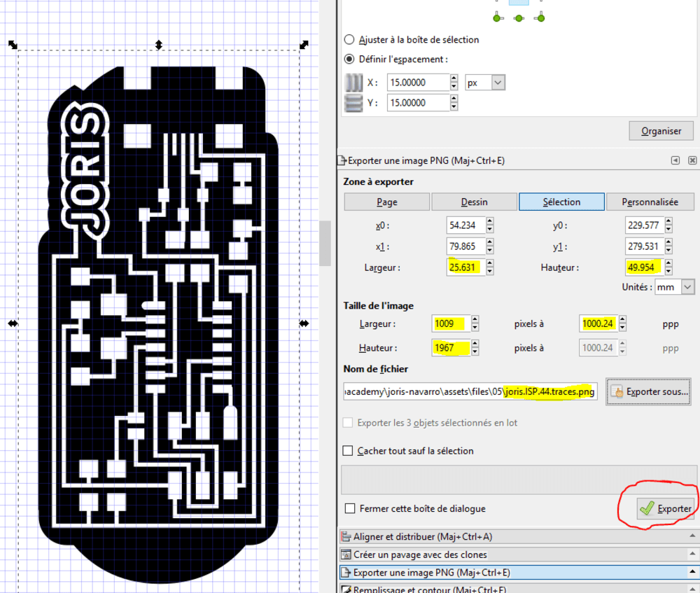Click the x1 value field

point(465,246)
